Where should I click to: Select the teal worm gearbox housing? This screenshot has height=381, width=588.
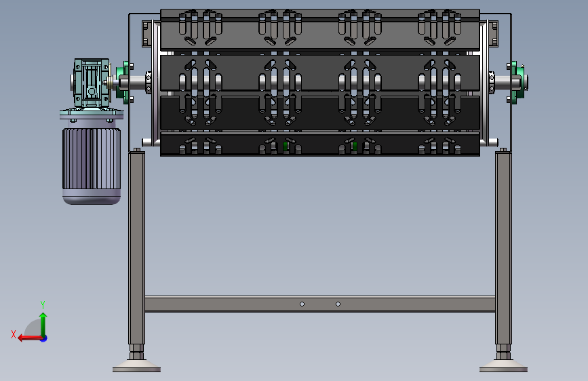92,83
